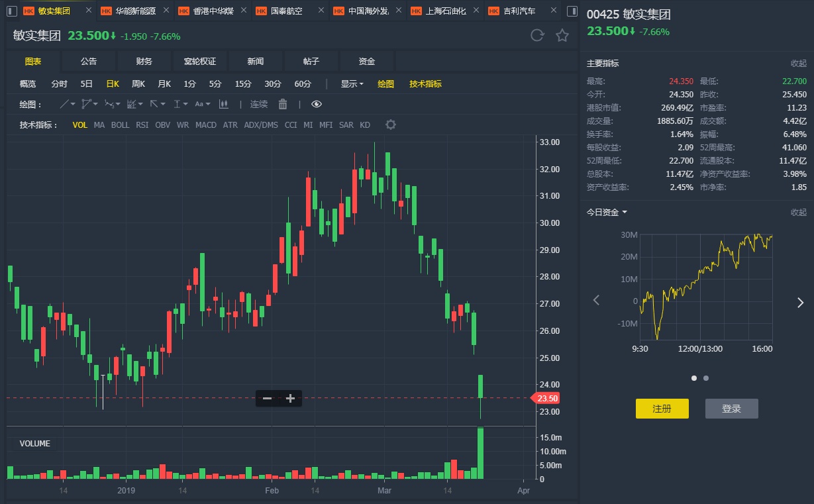Zoom out the chart with minus button
The image size is (814, 504).
pyautogui.click(x=267, y=398)
